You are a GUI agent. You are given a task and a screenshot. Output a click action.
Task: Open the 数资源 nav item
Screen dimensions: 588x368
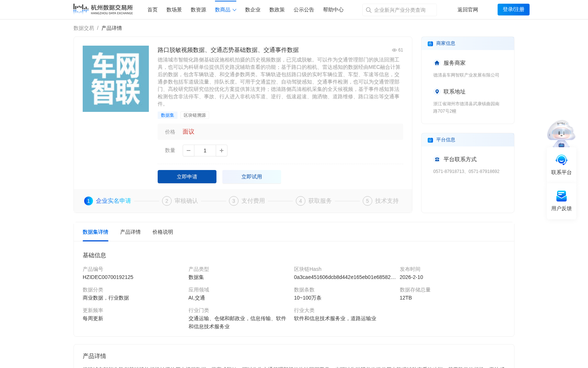(198, 10)
